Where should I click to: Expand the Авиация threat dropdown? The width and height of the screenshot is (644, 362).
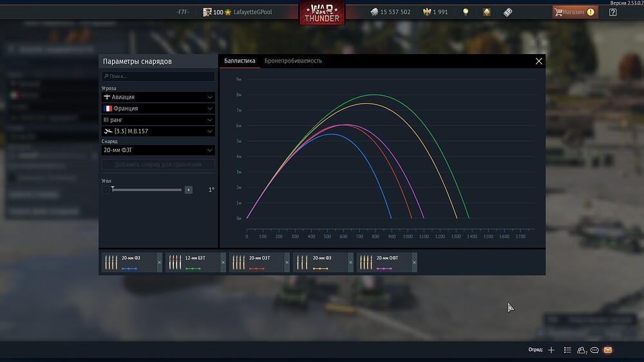coord(158,97)
